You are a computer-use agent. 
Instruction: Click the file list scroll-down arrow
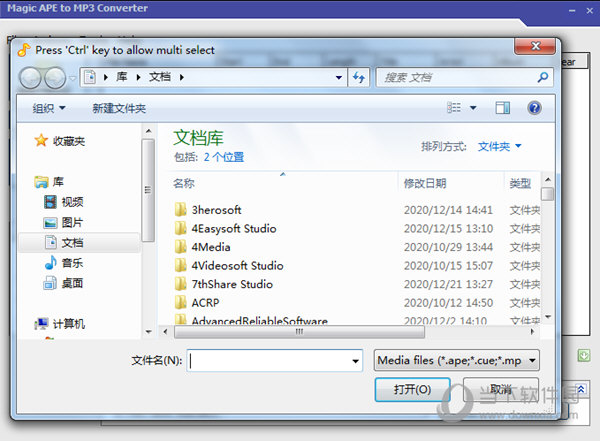548,317
